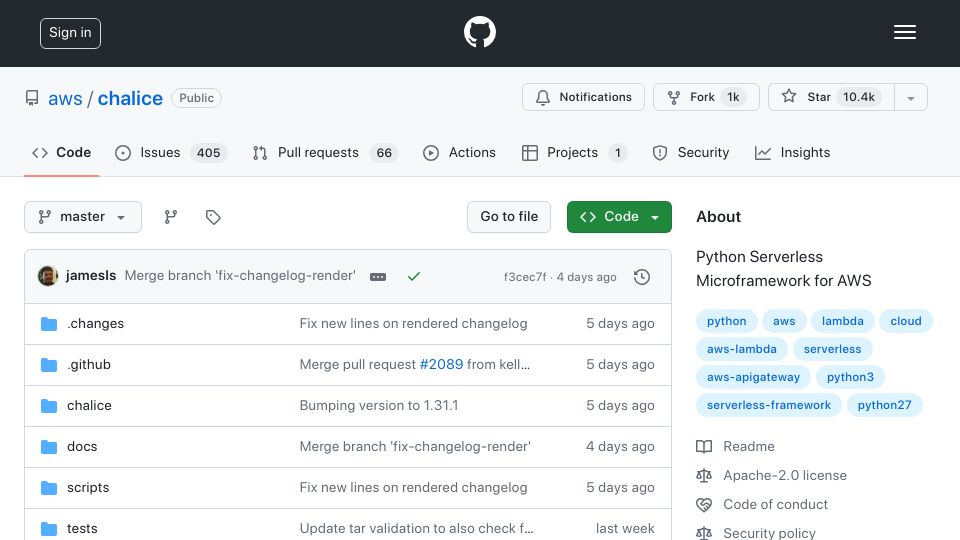Open the tests folder
The height and width of the screenshot is (540, 960).
click(82, 528)
